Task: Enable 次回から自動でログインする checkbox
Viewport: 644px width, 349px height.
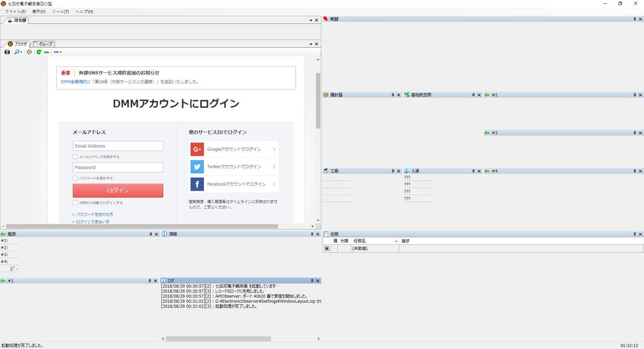Action: tap(75, 203)
